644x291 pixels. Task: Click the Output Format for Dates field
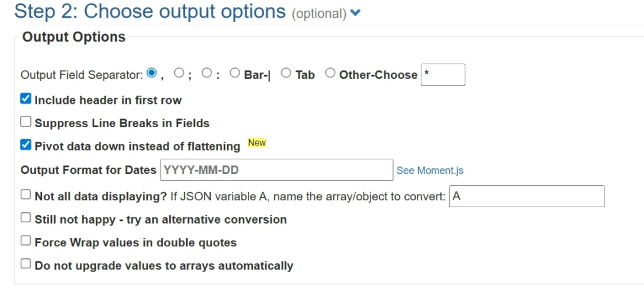[x=277, y=170]
